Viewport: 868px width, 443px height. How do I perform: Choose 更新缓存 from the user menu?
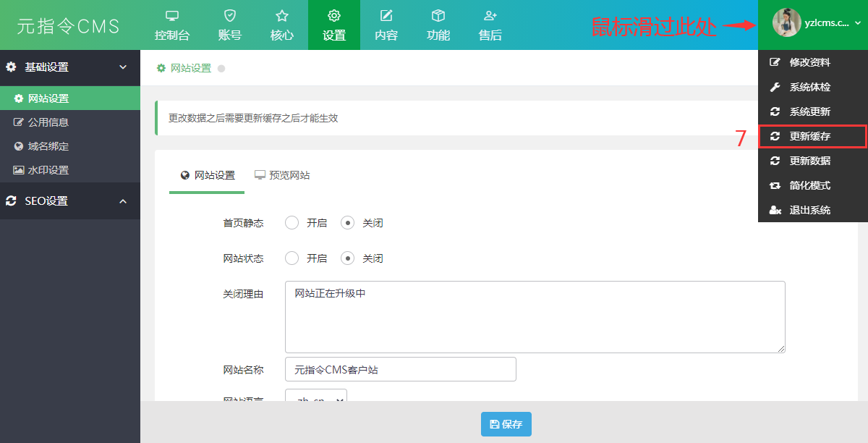(813, 136)
